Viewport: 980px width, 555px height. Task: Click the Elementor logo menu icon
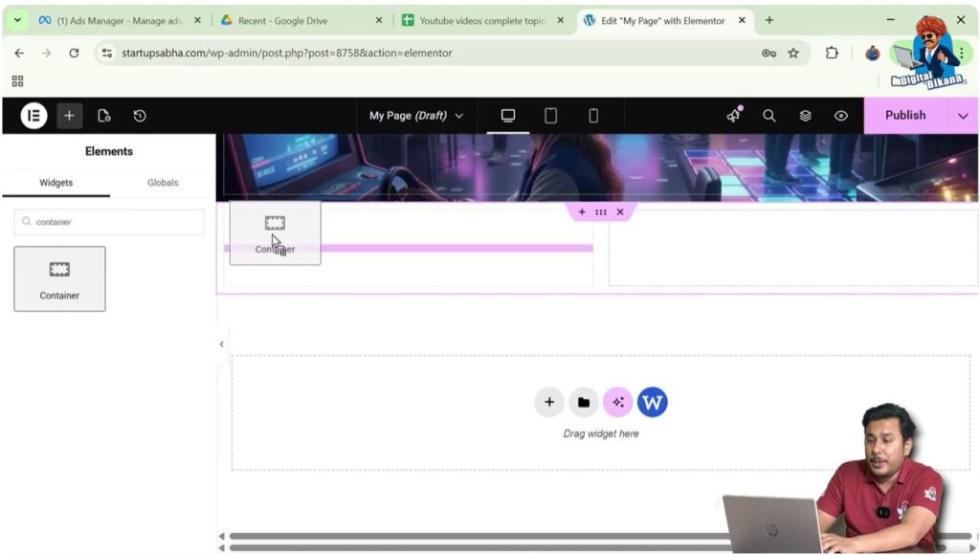[x=33, y=116]
